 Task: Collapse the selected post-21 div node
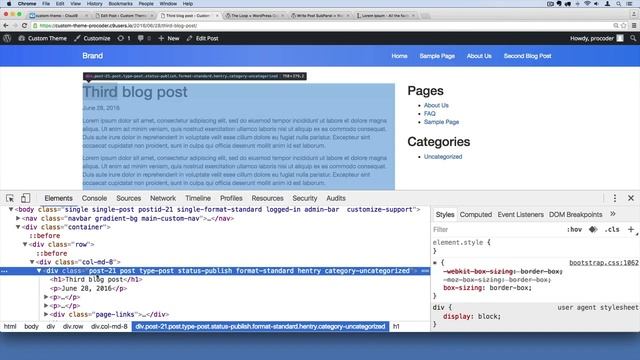click(39, 271)
